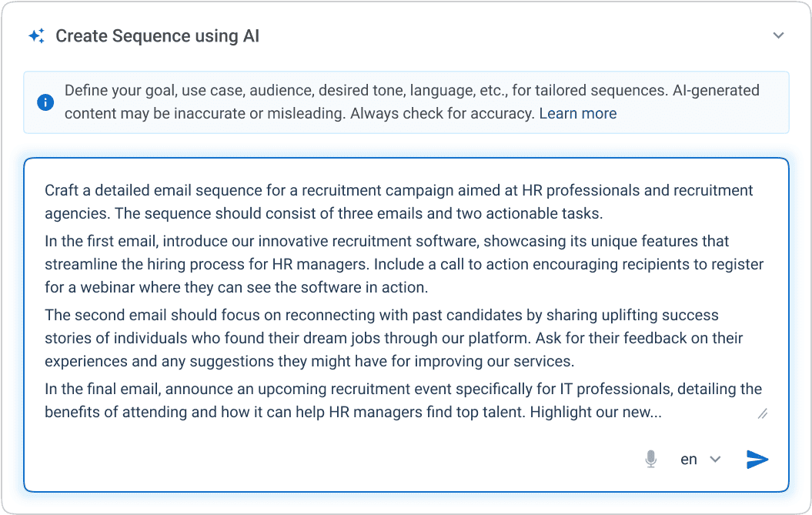Collapse the Create Sequence using AI panel
The image size is (812, 515).
point(779,36)
